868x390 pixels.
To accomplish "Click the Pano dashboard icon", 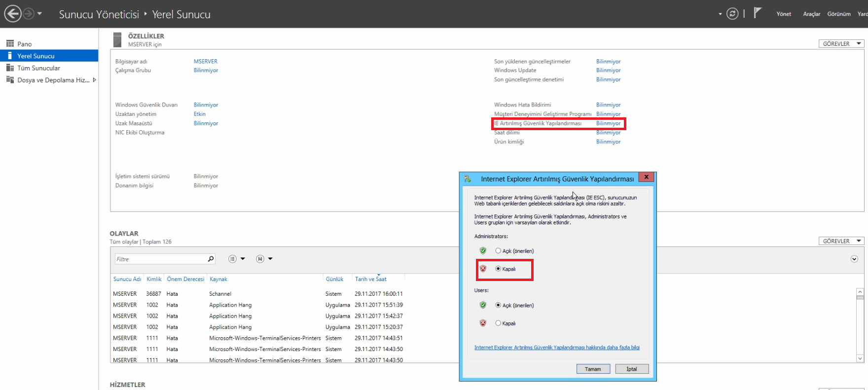I will (10, 43).
